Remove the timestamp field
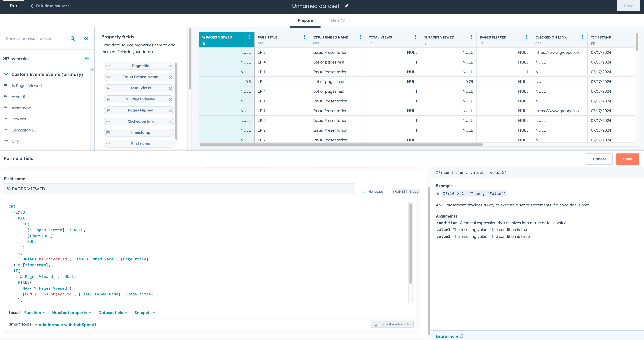Viewport: 644px width, 340px height. [x=171, y=133]
